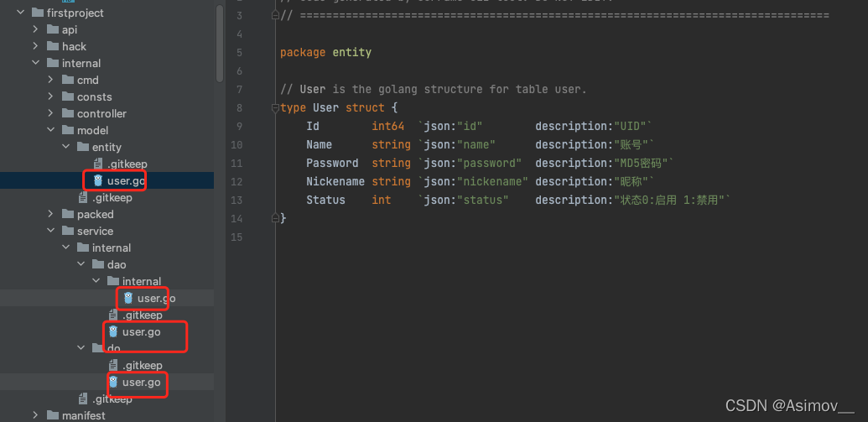Screen dimensions: 868x422
Task: Expand the hack folder chevron
Action: 36,46
